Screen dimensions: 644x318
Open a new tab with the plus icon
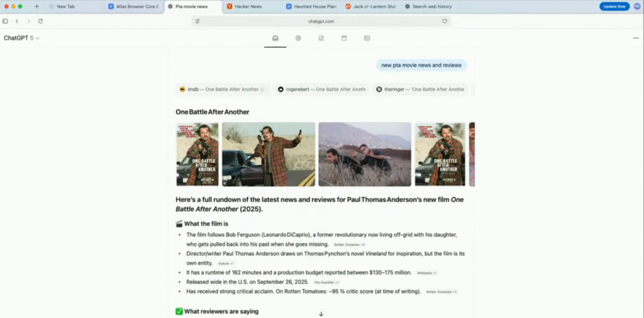pos(36,6)
